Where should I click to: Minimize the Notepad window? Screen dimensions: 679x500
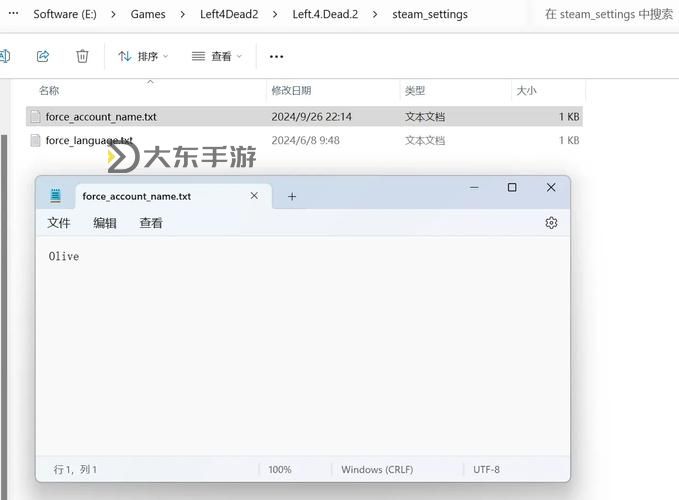[474, 187]
